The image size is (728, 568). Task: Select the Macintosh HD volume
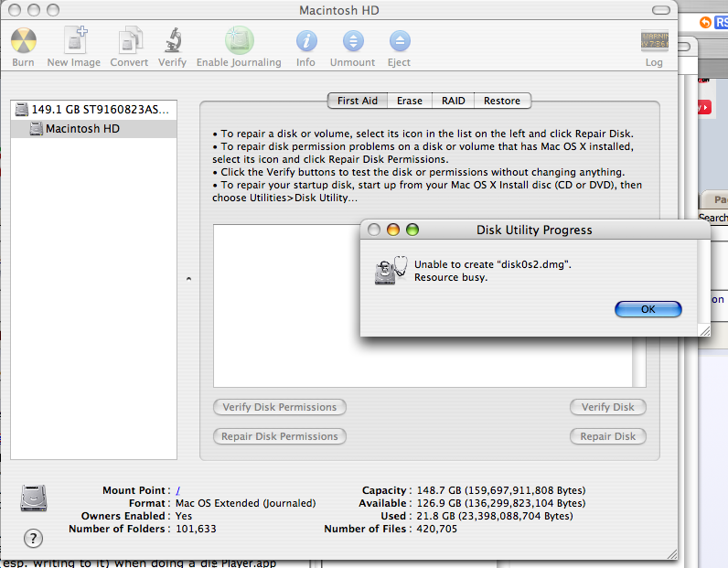[93, 129]
